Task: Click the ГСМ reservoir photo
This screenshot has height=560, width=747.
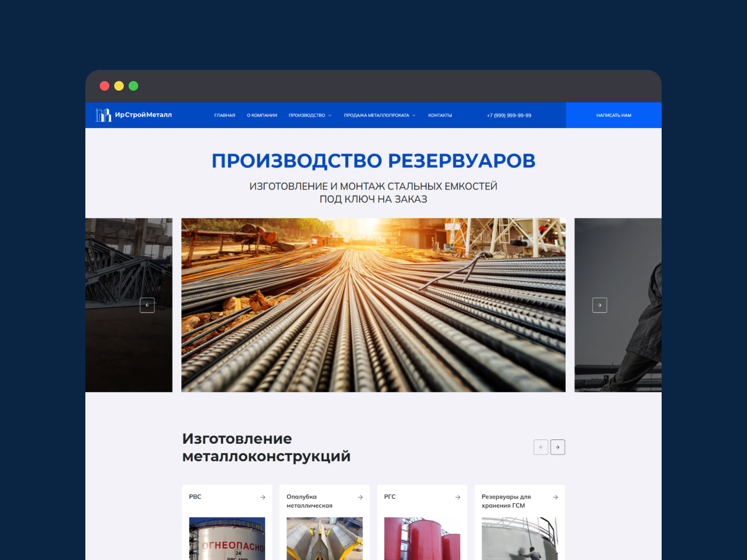Action: coord(520,539)
